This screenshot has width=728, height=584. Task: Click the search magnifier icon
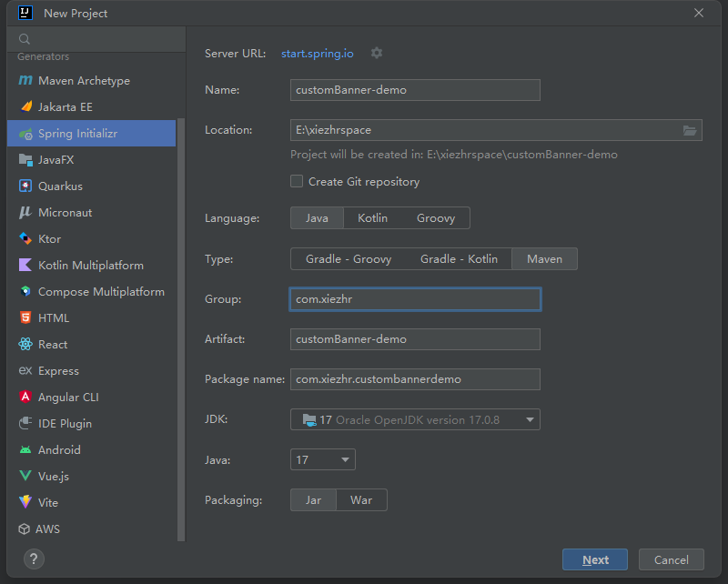(x=25, y=39)
